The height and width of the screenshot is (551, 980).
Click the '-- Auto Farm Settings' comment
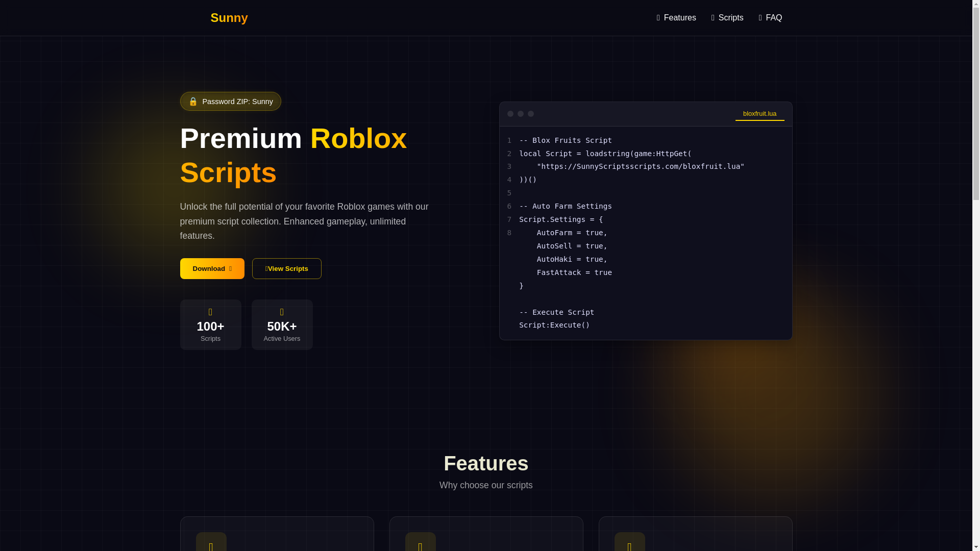(566, 206)
